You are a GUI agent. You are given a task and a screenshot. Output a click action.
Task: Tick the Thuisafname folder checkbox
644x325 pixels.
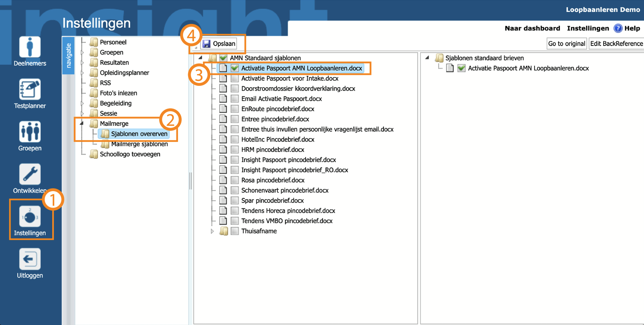(x=234, y=231)
